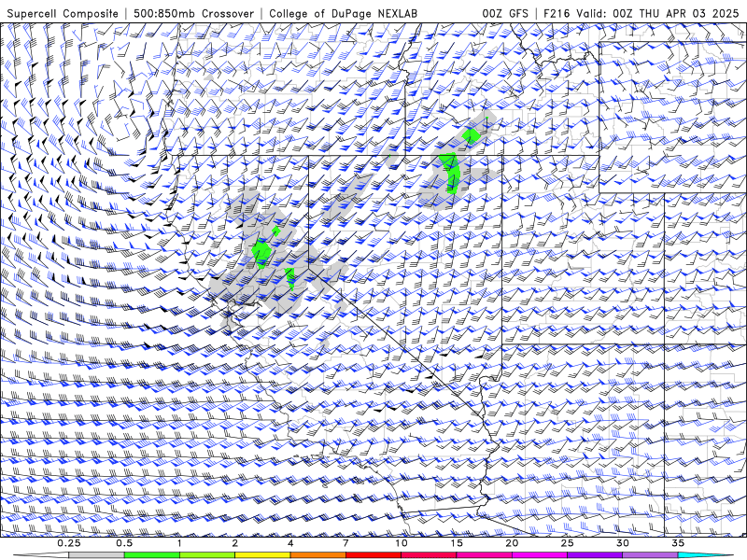Select the purple 25–30 color bar segment
The width and height of the screenshot is (747, 560).
tap(595, 555)
